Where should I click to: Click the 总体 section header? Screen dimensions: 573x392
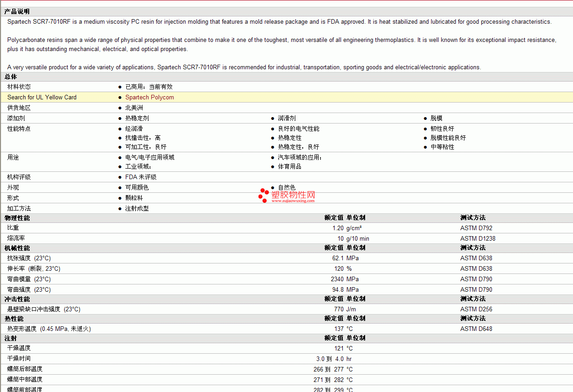coord(11,77)
